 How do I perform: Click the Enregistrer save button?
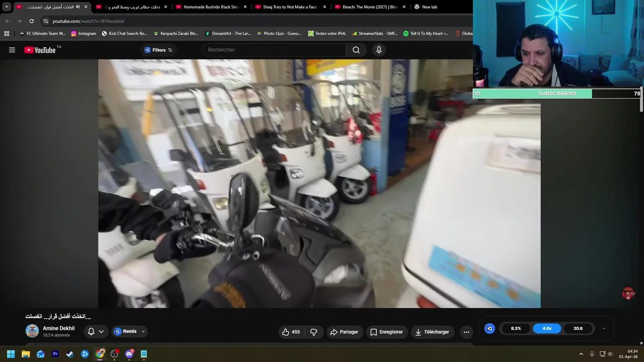386,332
